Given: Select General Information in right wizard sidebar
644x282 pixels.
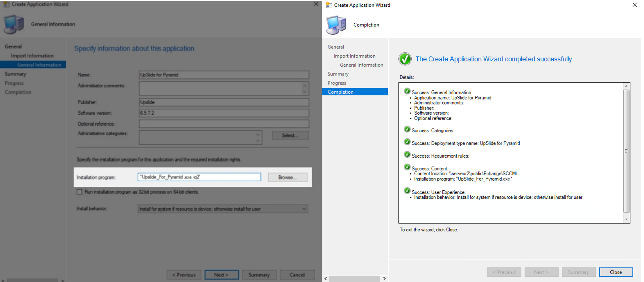Looking at the screenshot, I should coord(361,65).
